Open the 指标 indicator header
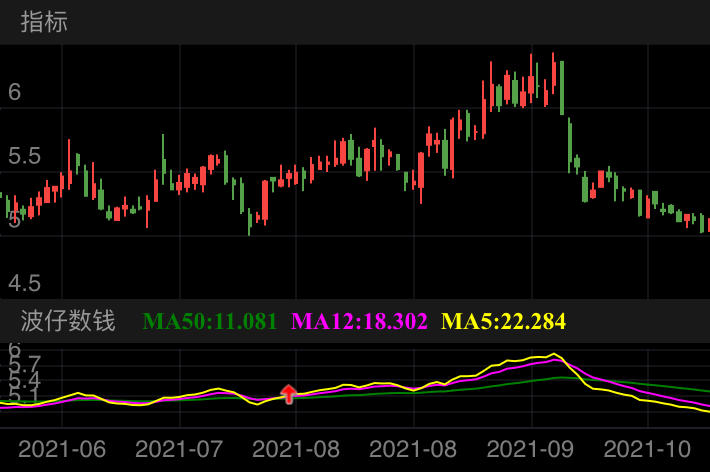This screenshot has height=472, width=710. click(x=44, y=22)
